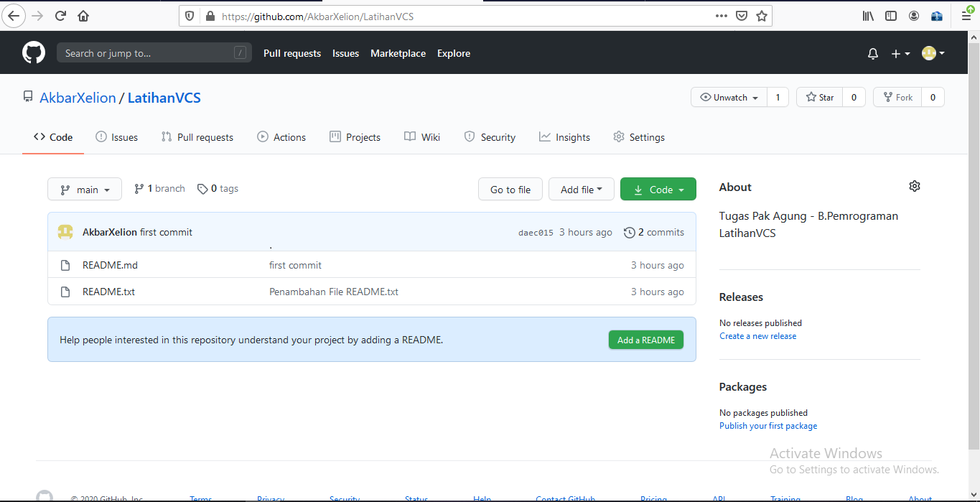Click the AkbarXelion commit author avatar
980x502 pixels.
(x=65, y=232)
